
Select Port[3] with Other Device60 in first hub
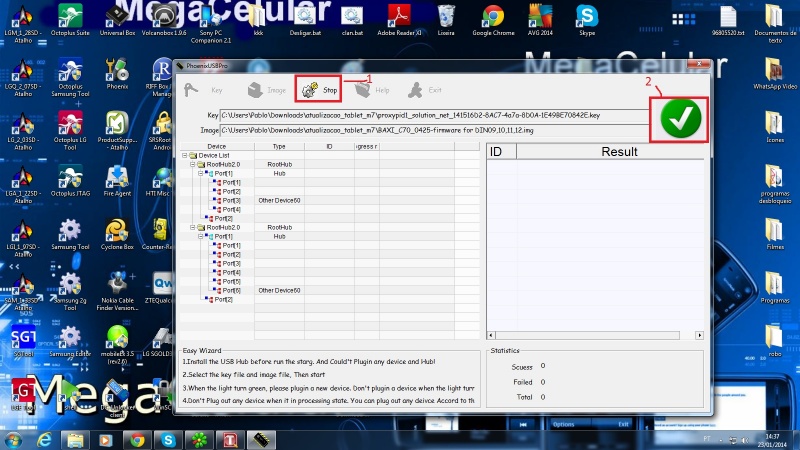point(232,201)
